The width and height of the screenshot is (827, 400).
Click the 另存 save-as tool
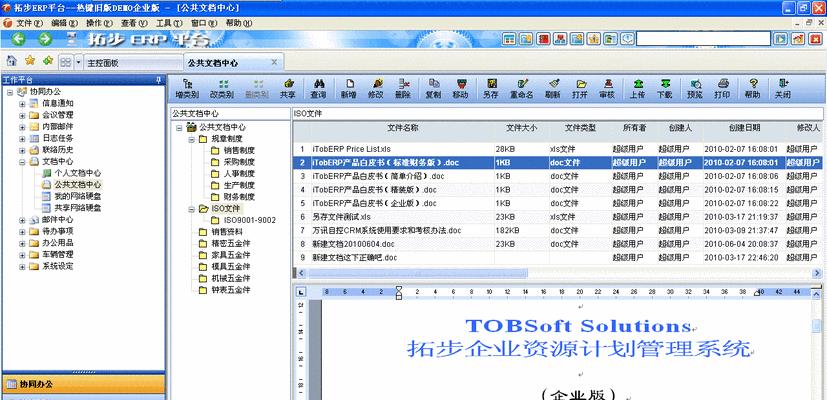click(x=491, y=89)
